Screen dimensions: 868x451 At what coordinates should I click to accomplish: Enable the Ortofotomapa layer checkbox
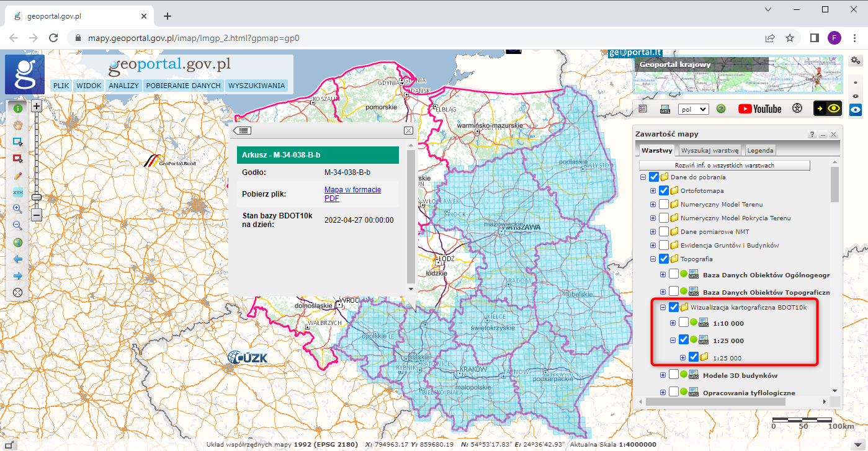(x=663, y=190)
